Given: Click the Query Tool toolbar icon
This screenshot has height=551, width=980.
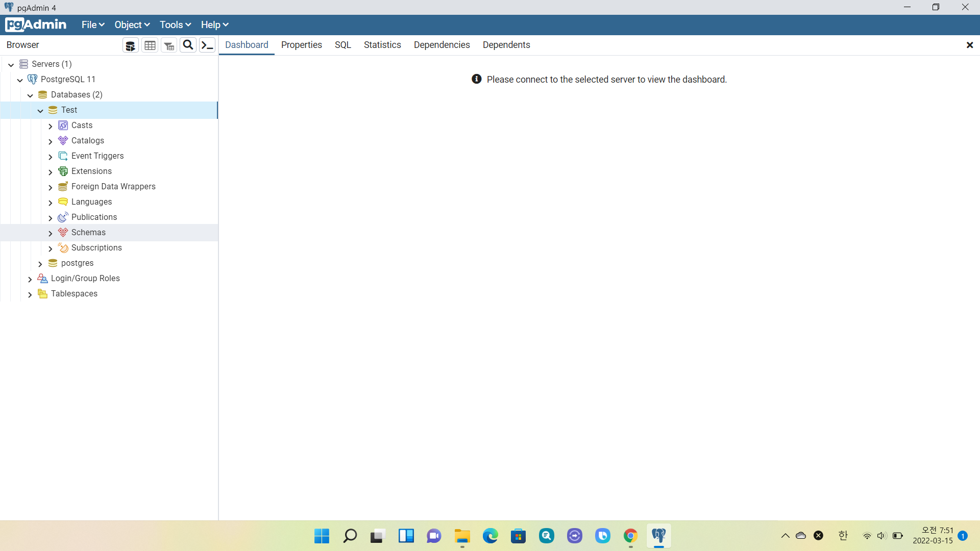Looking at the screenshot, I should (130, 45).
